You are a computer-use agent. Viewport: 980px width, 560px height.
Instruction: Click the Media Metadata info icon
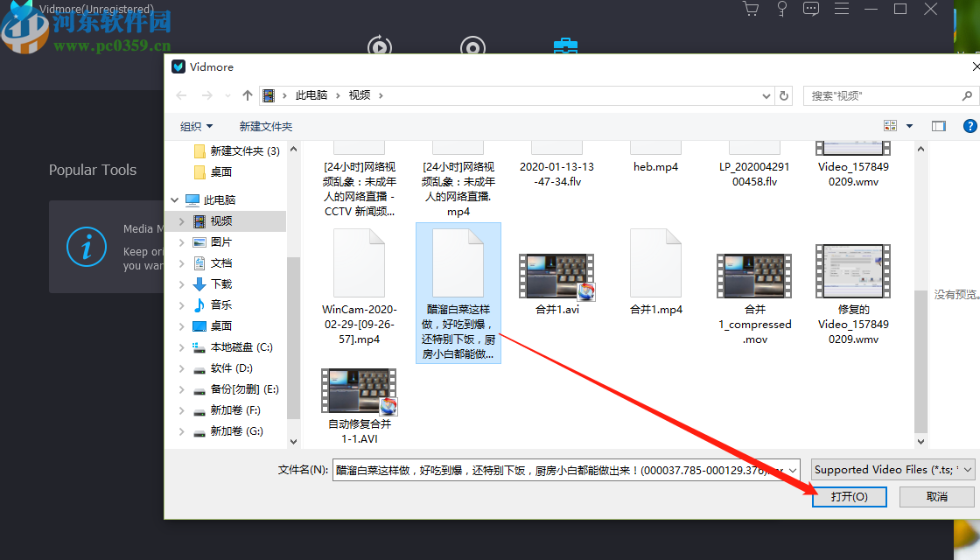pos(87,247)
